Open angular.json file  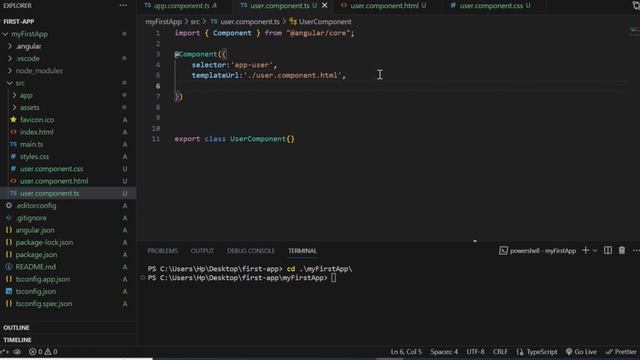[35, 230]
